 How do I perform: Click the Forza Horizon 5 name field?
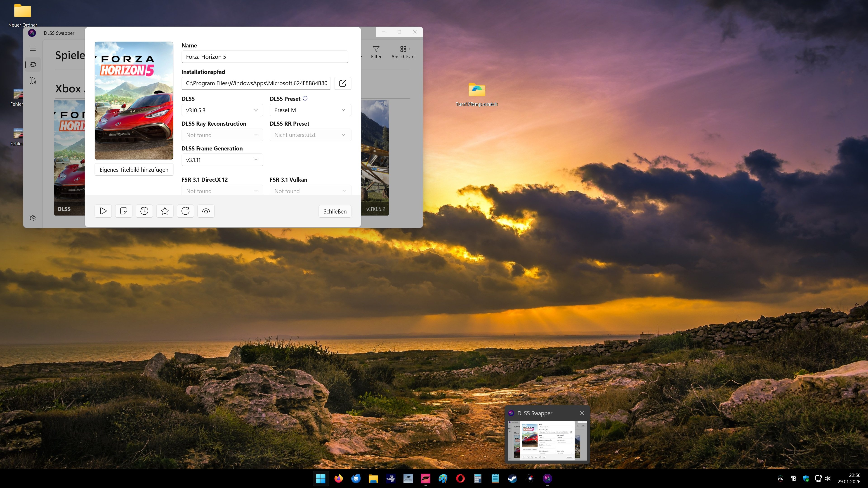click(x=264, y=57)
